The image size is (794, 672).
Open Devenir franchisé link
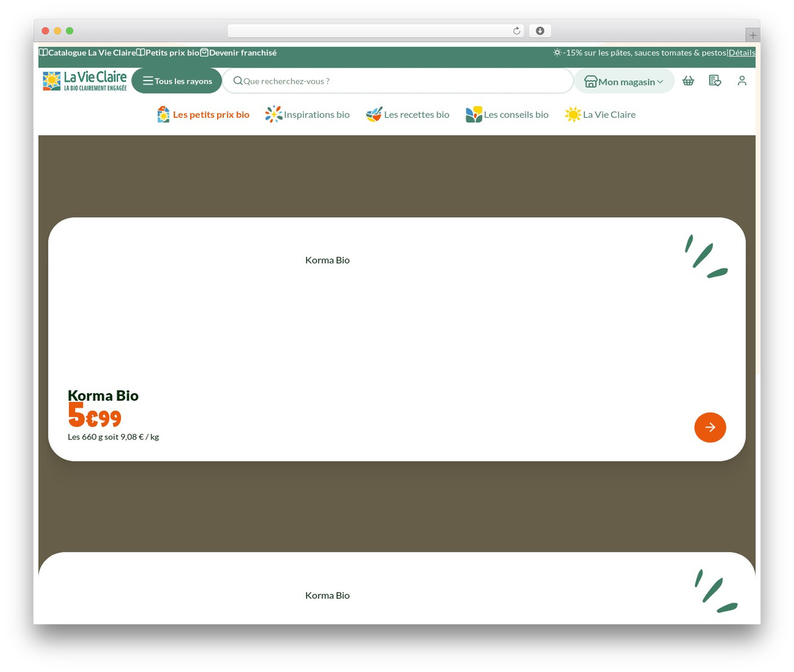(238, 53)
